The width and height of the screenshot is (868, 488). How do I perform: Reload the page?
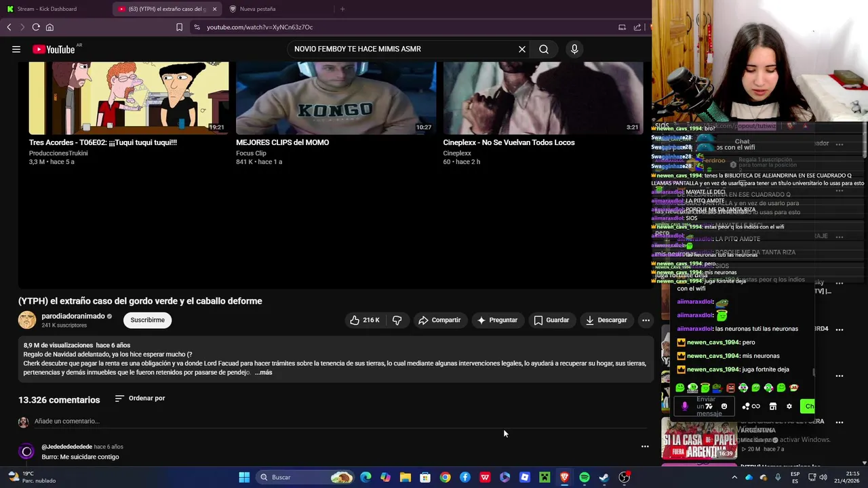[x=36, y=27]
